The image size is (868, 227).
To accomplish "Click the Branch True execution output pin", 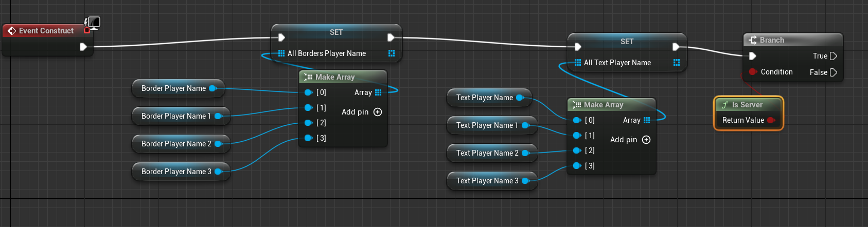I will [x=834, y=56].
